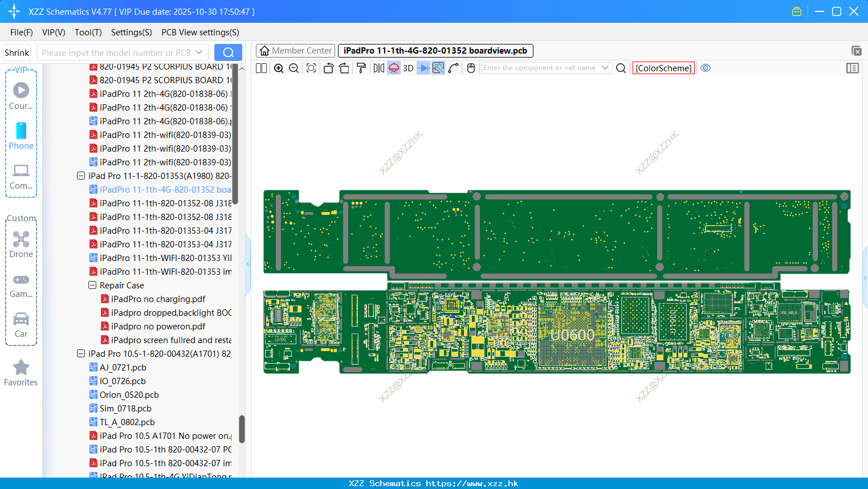Open the VIP(V) menu
The width and height of the screenshot is (868, 489).
pos(54,32)
